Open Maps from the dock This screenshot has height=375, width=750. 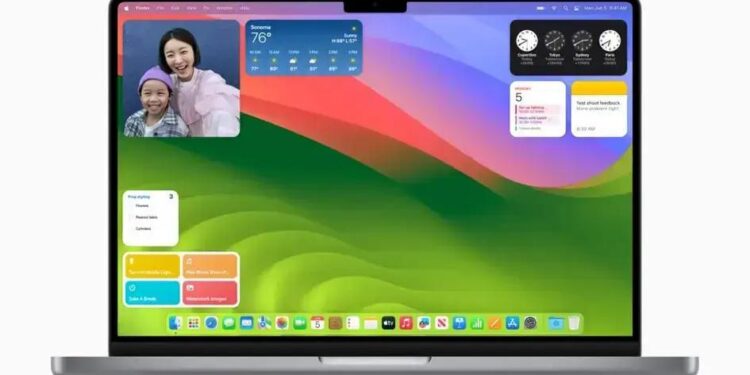click(264, 323)
